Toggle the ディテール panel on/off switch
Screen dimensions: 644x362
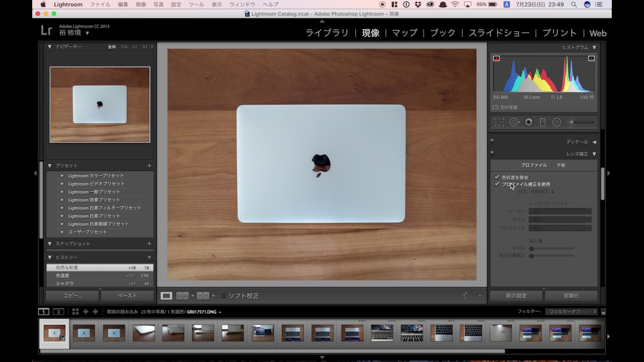coord(492,142)
